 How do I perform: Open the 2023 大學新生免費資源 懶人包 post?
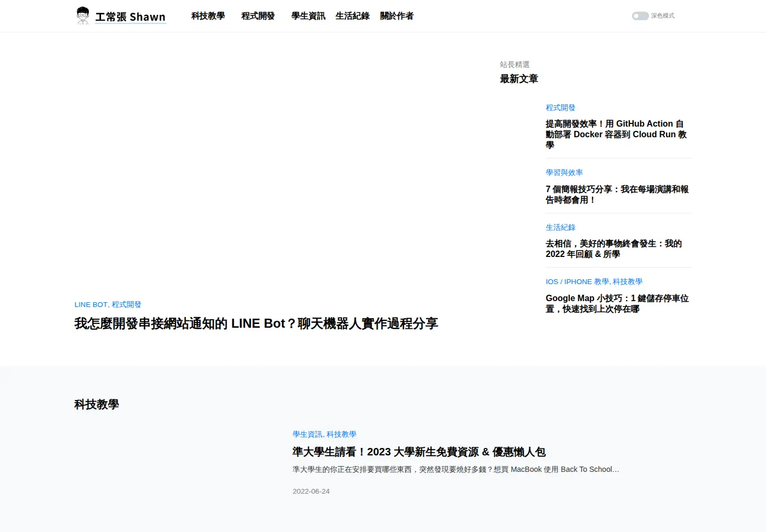(x=419, y=452)
